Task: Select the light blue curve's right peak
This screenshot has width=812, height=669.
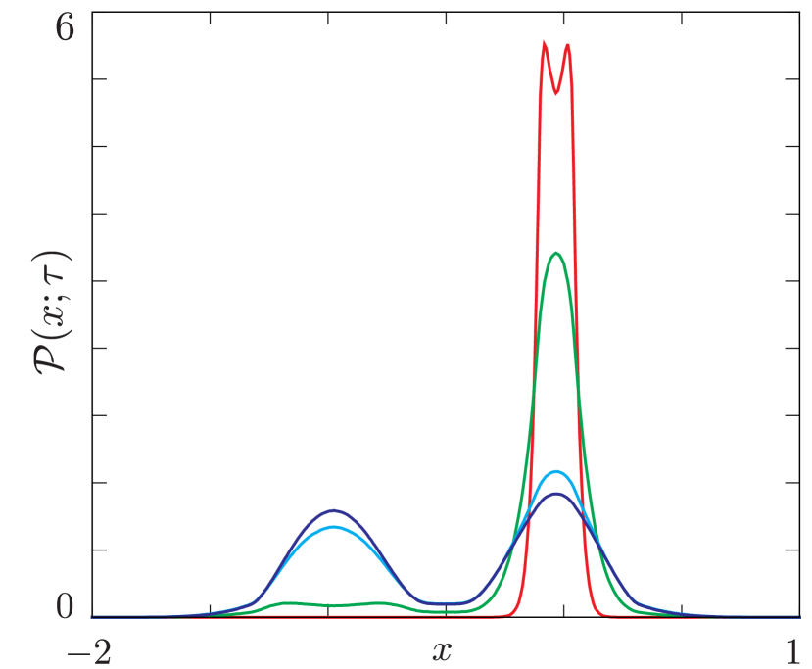Action: pyautogui.click(x=556, y=471)
